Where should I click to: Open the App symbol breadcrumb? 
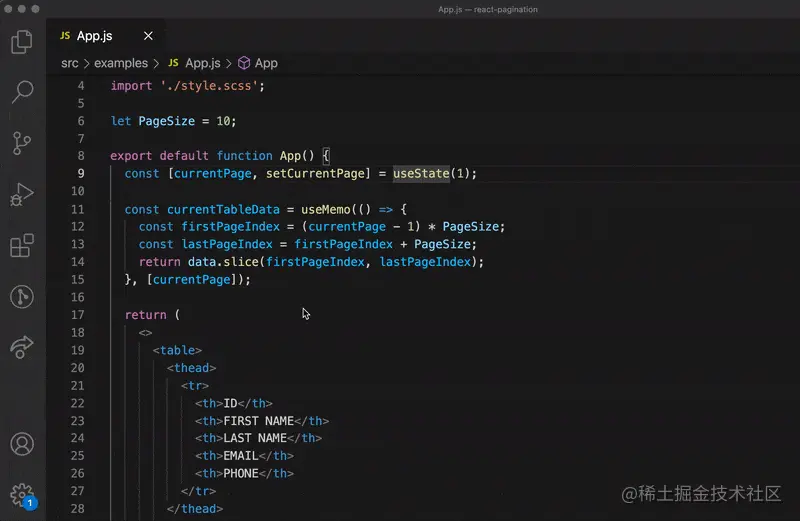pyautogui.click(x=266, y=63)
